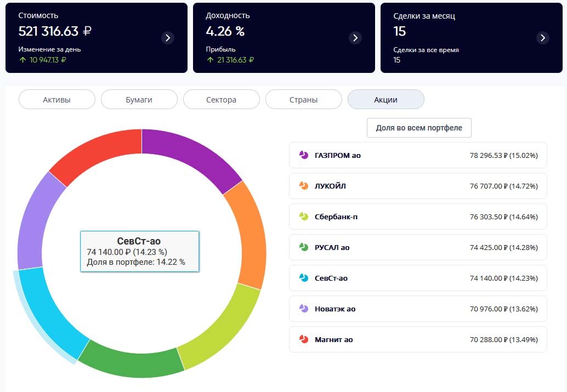Screen dimensions: 567x392
Task: Expand the Доходность card with its arrow
Action: (x=355, y=38)
